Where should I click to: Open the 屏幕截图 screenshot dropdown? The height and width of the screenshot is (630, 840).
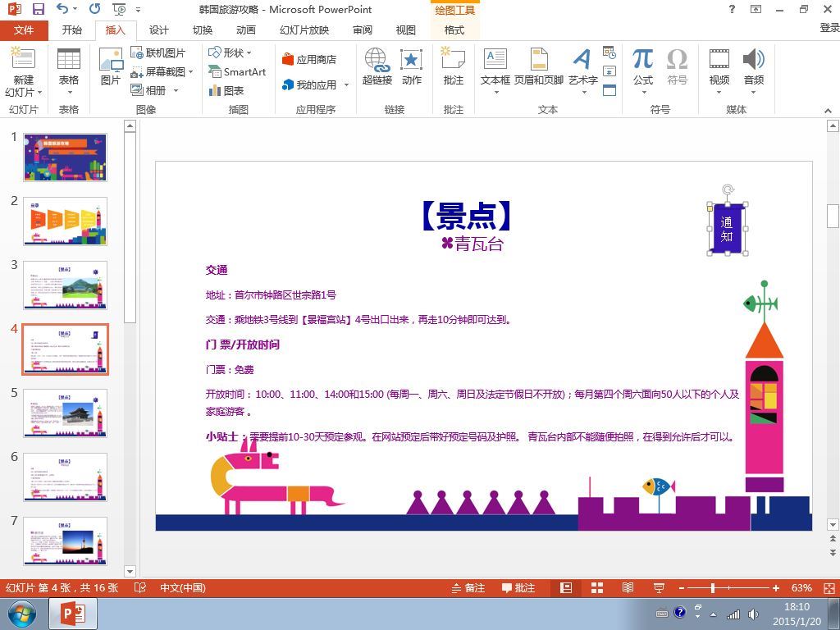click(x=162, y=72)
